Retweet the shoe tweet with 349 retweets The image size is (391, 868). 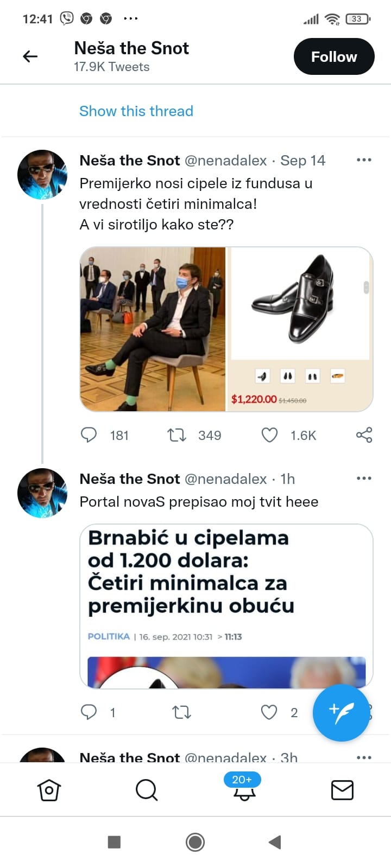coord(176,435)
